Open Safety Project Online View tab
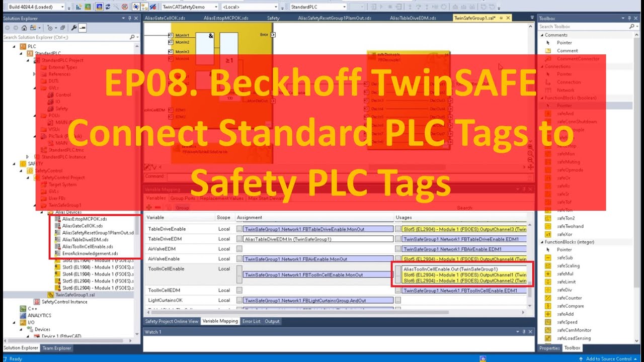Image resolution: width=644 pixels, height=362 pixels. pos(172,321)
